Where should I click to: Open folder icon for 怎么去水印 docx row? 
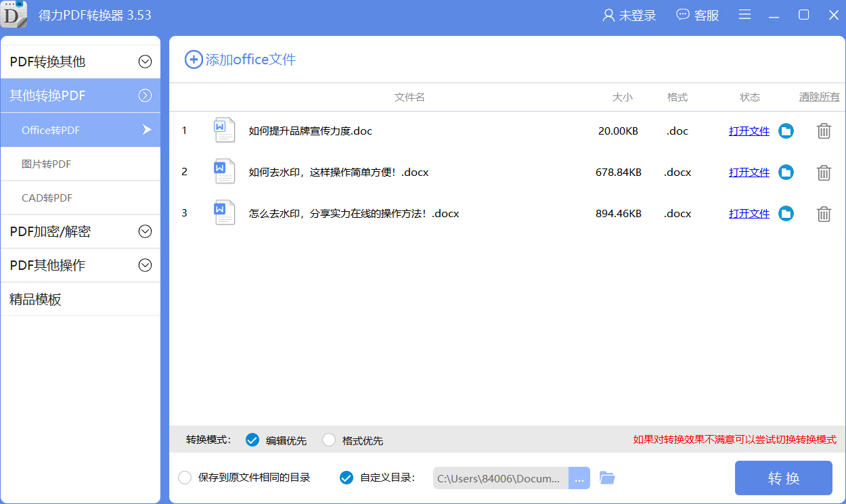[786, 214]
